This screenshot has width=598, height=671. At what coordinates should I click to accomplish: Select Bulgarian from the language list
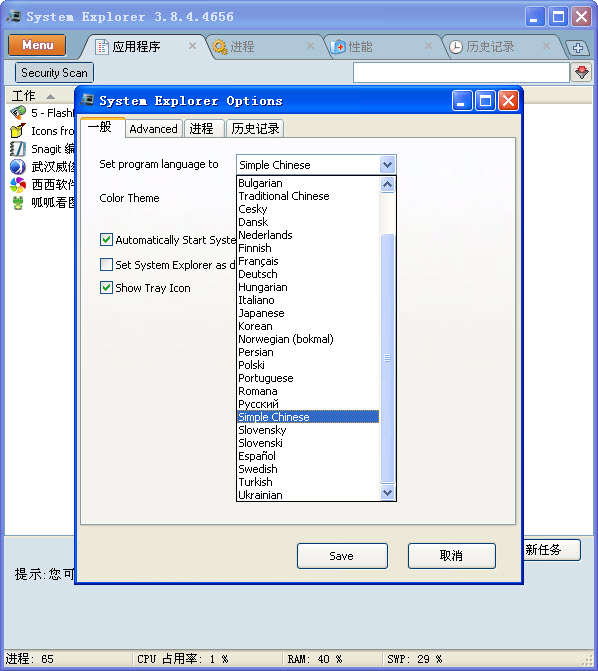[x=308, y=183]
